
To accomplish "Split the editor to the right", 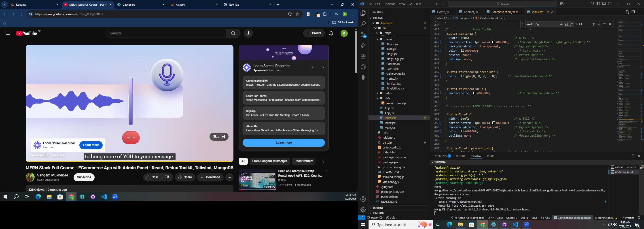I will [x=633, y=12].
